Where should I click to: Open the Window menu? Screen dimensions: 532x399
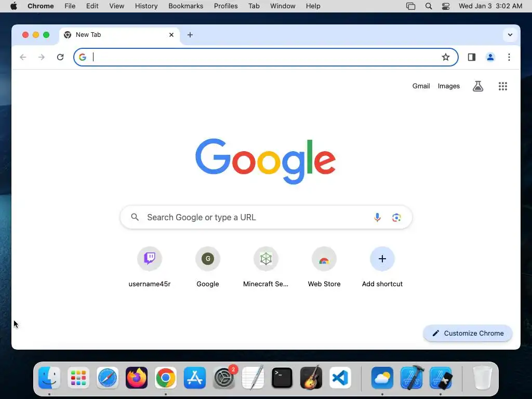[x=283, y=6]
